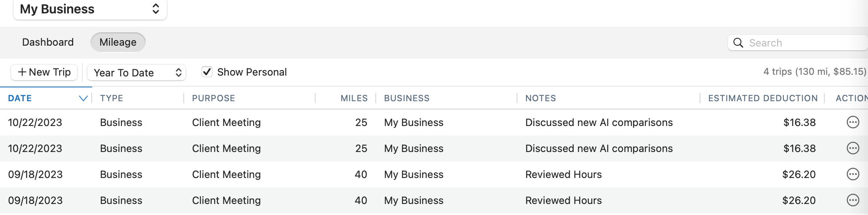868x215 pixels.
Task: Click the Business column header
Action: 406,98
